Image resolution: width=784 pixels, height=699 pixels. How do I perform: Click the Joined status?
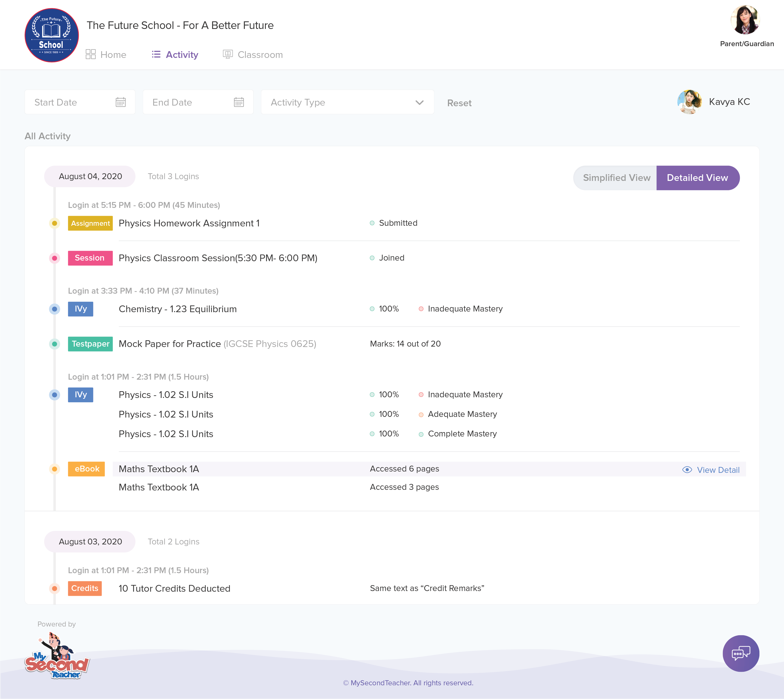pyautogui.click(x=387, y=258)
